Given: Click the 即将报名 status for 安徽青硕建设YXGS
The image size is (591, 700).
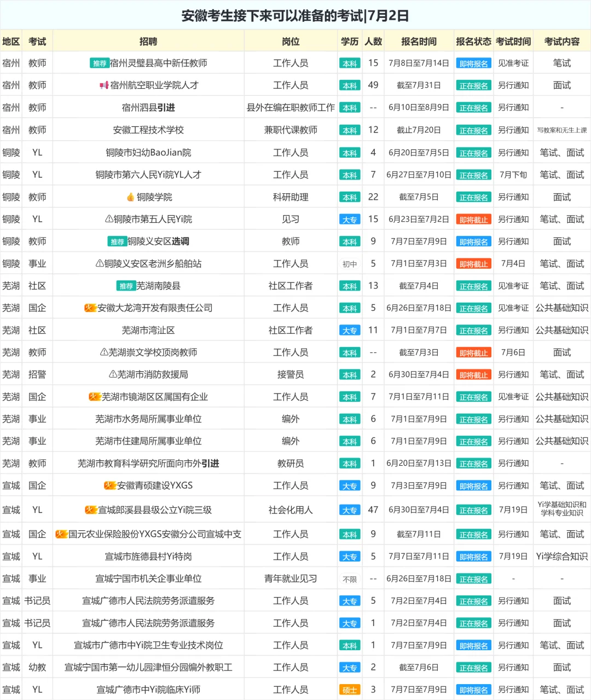Looking at the screenshot, I should pos(473,486).
